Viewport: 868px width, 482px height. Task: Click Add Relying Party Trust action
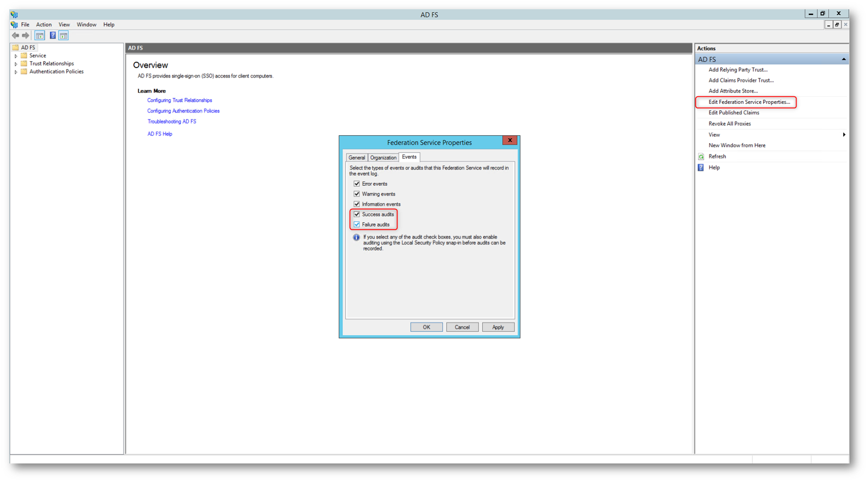[x=738, y=69]
